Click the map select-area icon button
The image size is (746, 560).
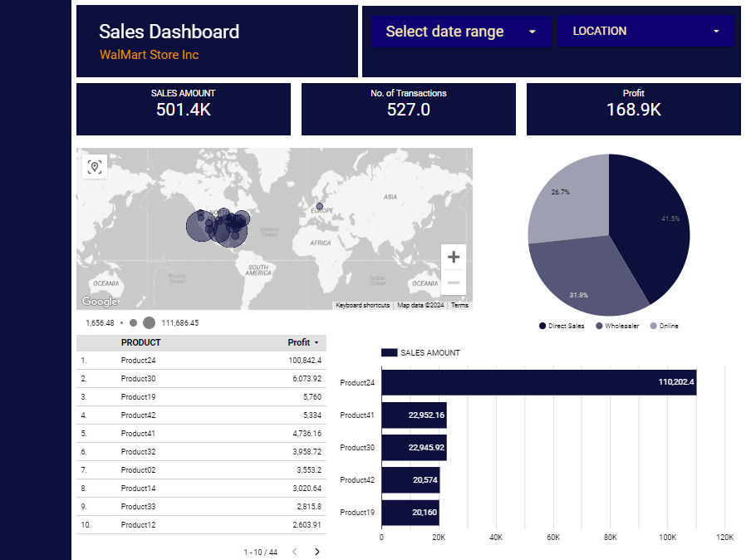tap(95, 167)
